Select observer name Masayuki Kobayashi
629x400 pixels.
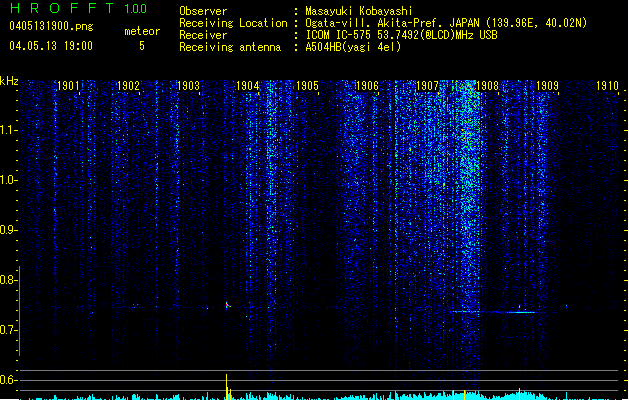[x=359, y=11]
